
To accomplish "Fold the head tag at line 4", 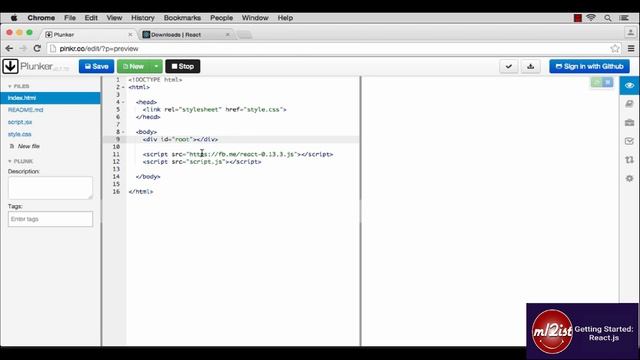I will (x=123, y=102).
